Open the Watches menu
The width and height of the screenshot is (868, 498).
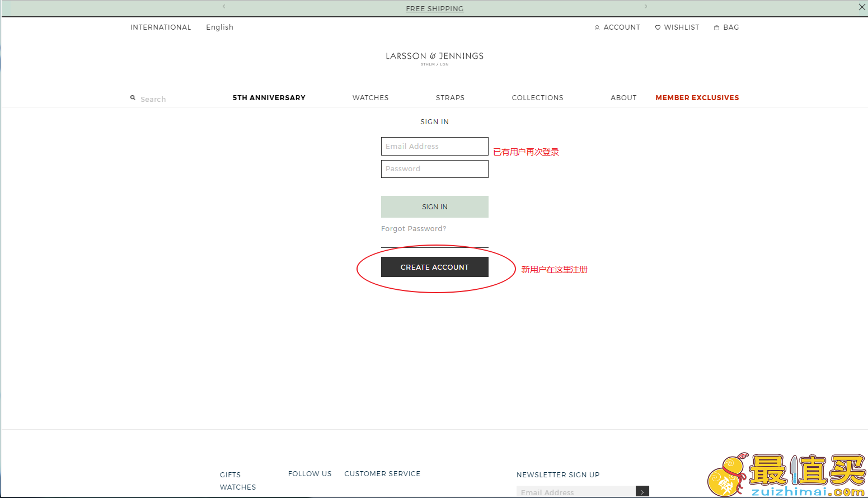[x=370, y=98]
